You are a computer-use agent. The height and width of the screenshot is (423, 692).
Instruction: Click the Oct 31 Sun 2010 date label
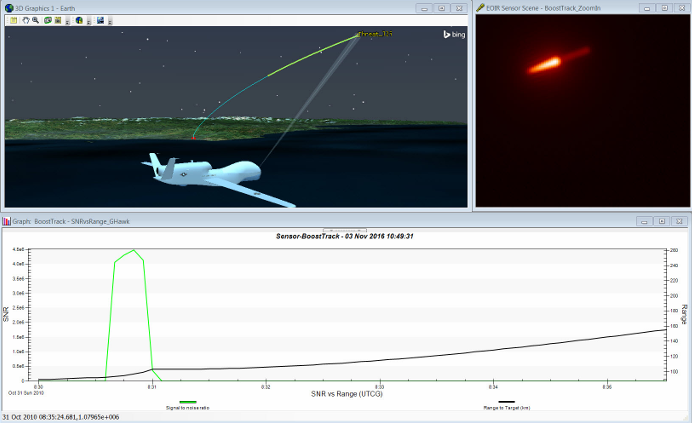[26, 393]
